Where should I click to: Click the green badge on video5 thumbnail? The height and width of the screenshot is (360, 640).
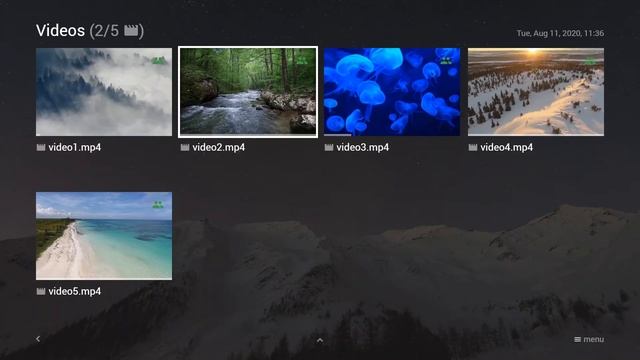pyautogui.click(x=158, y=204)
